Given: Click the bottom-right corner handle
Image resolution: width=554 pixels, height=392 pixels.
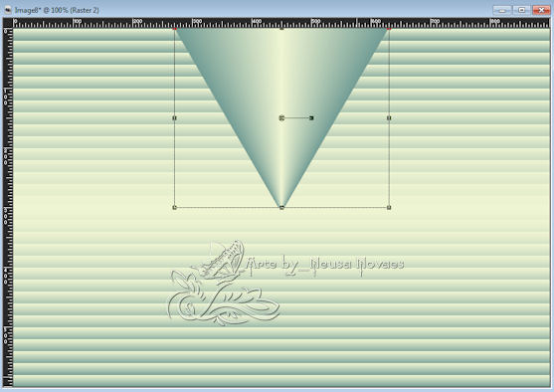Looking at the screenshot, I should click(x=389, y=208).
